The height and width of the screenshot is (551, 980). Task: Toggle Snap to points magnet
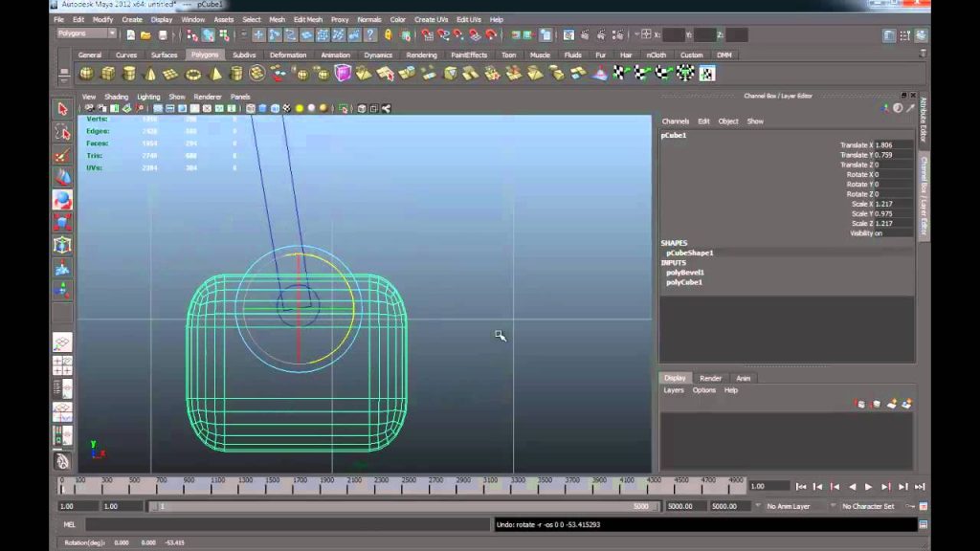tap(458, 35)
